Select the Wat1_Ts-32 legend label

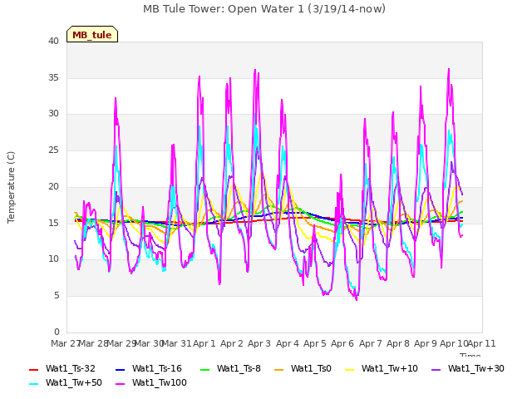click(x=70, y=369)
